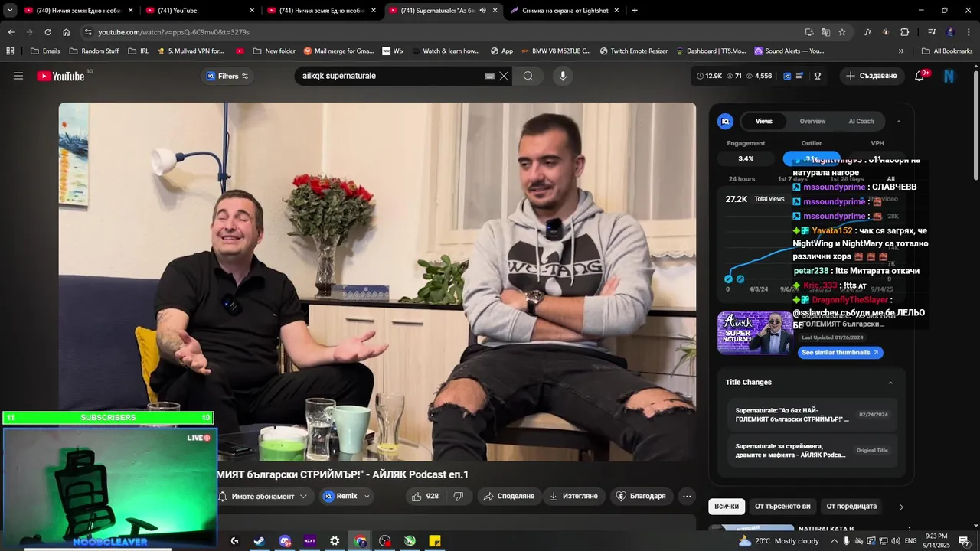Open Steam from the taskbar
Screen dimensions: 980x551
tap(260, 541)
